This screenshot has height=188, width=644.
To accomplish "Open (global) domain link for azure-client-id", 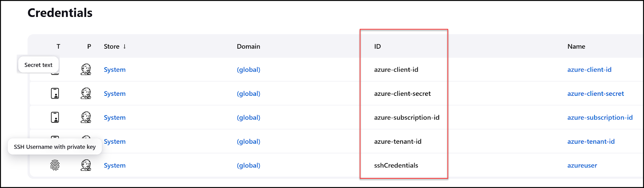I will coord(248,70).
